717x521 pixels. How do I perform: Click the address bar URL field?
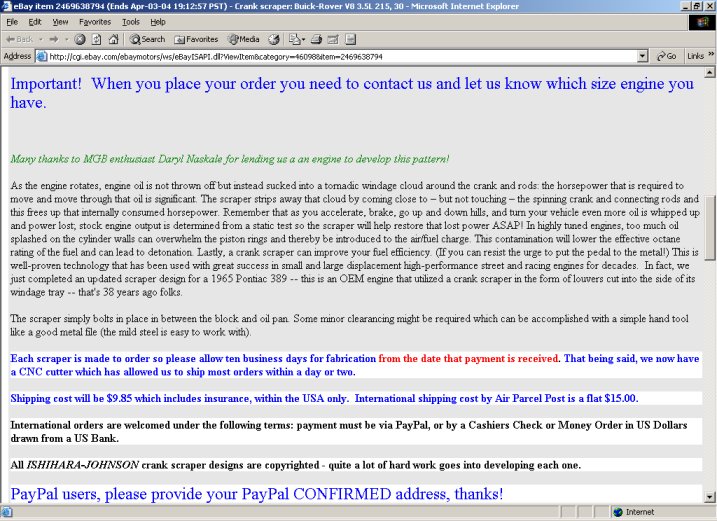click(343, 56)
